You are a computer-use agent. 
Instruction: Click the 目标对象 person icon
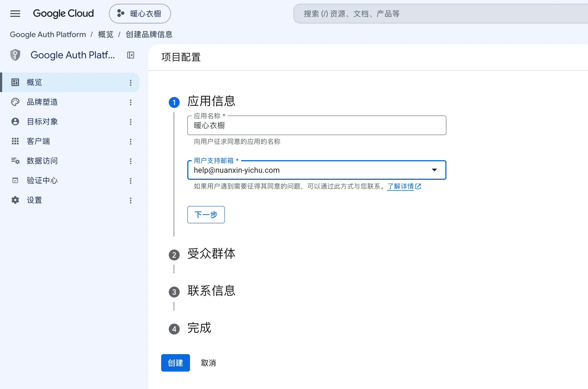click(x=15, y=121)
